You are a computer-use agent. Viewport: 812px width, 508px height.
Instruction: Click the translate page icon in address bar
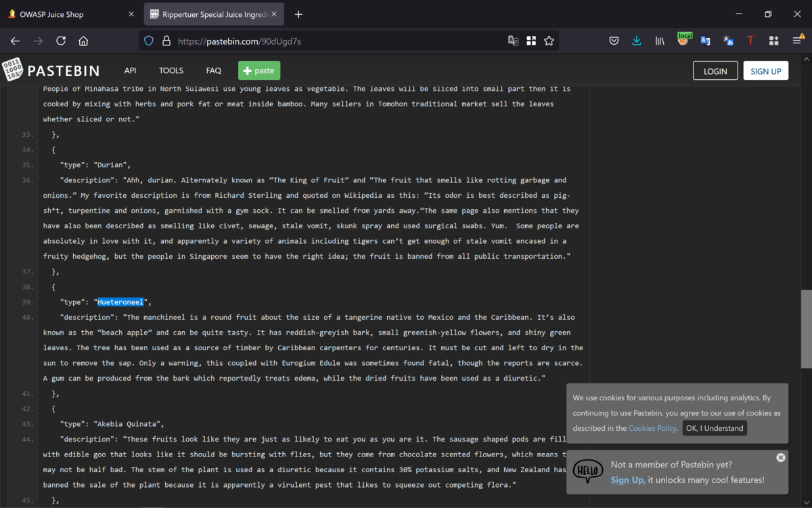514,41
